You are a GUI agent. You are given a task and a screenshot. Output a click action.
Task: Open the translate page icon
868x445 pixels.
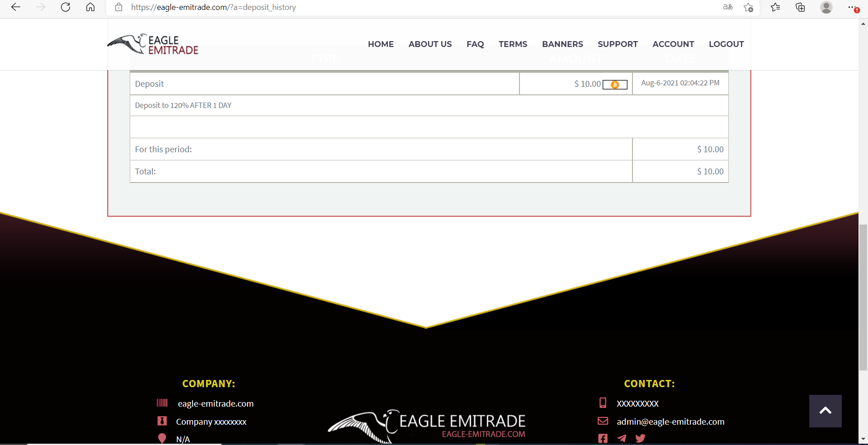pos(728,7)
